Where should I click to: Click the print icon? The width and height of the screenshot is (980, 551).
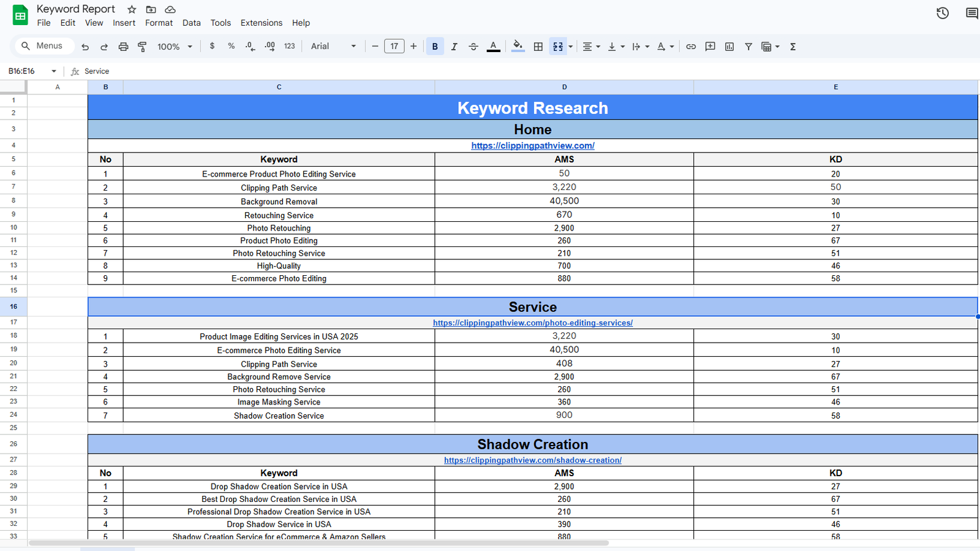(123, 47)
